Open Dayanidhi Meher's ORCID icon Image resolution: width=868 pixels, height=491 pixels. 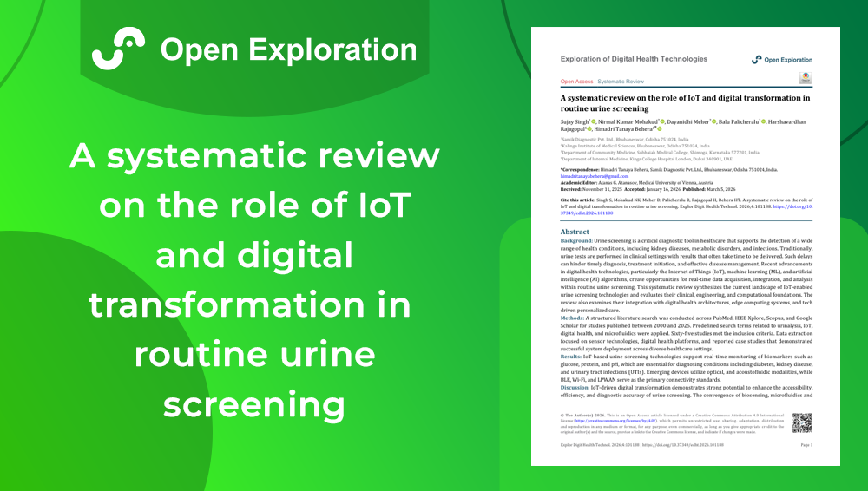(713, 121)
